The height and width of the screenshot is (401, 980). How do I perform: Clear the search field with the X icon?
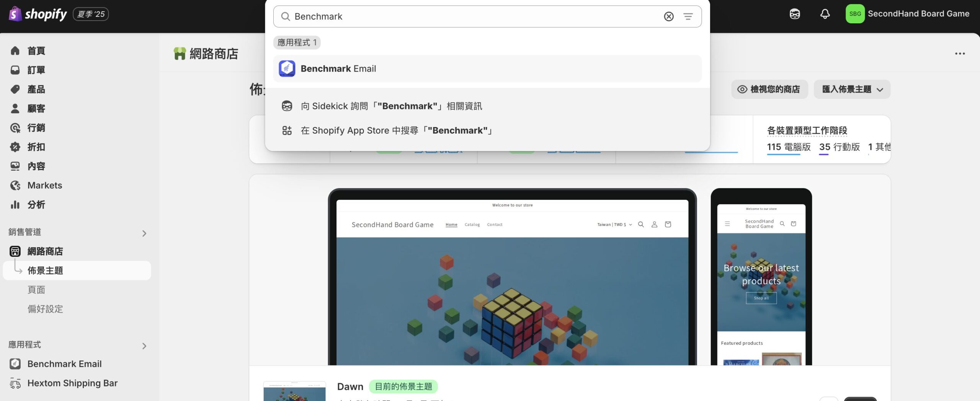[668, 16]
